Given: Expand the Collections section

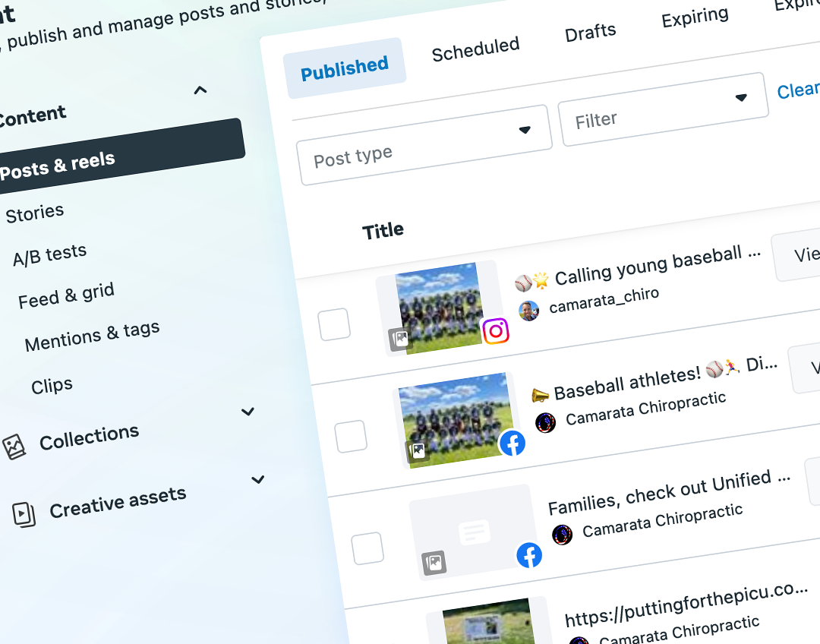Looking at the screenshot, I should pos(248,412).
